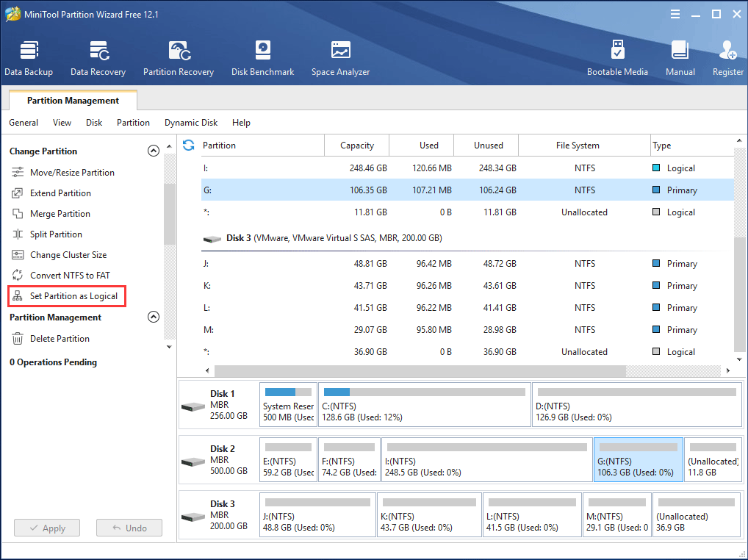Image resolution: width=748 pixels, height=560 pixels.
Task: Sort by Type column header
Action: (x=691, y=145)
